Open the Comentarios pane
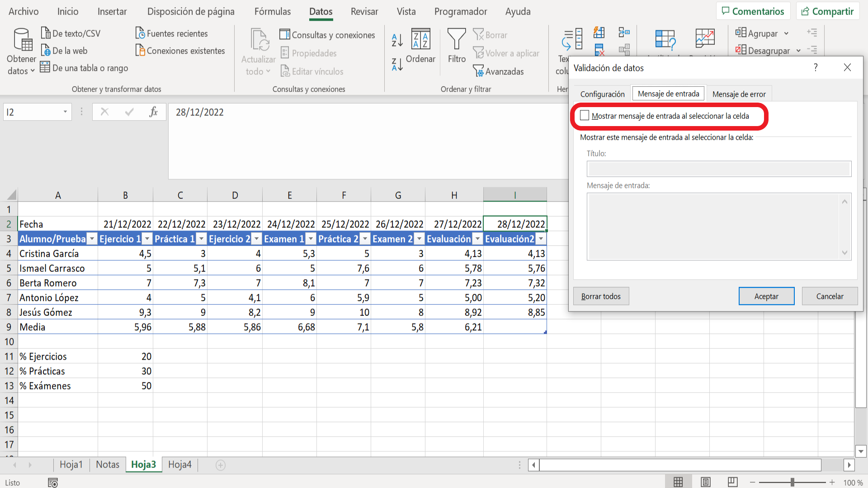The width and height of the screenshot is (868, 488). click(x=753, y=11)
